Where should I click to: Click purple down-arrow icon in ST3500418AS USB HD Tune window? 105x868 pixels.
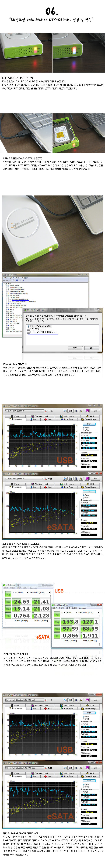coord(87,411)
